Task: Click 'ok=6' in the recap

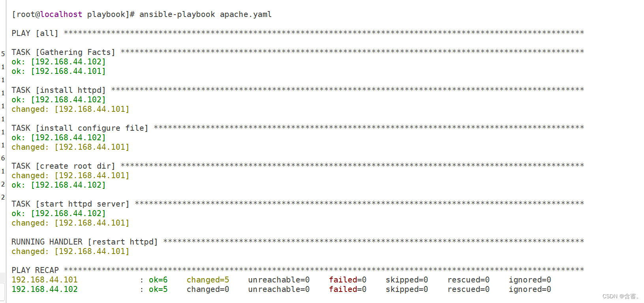Action: pyautogui.click(x=158, y=280)
